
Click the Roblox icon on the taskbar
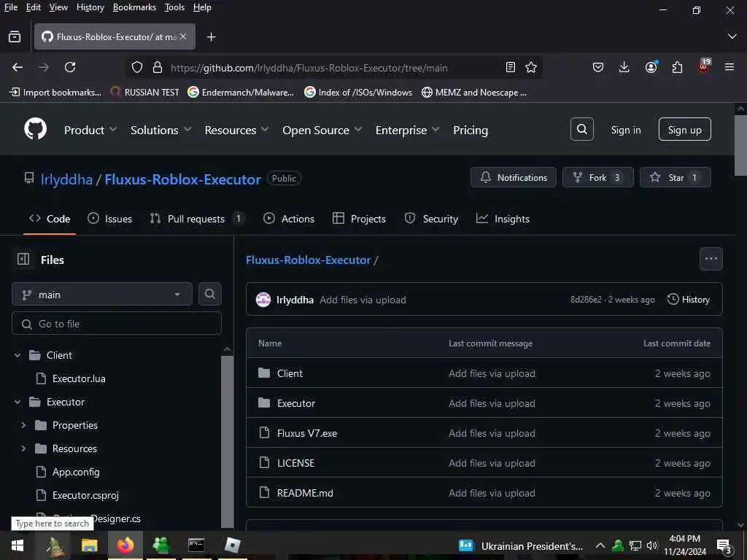tap(232, 545)
